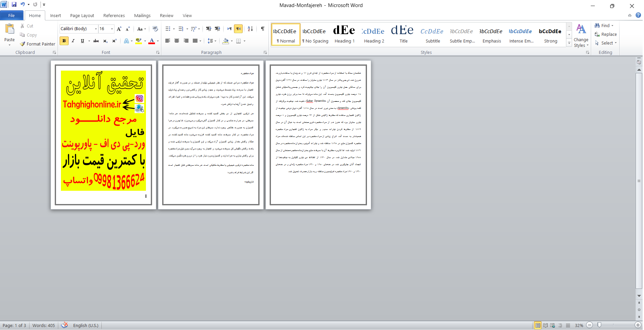Open Paragraph dialog launcher
The width and height of the screenshot is (644, 330).
265,53
